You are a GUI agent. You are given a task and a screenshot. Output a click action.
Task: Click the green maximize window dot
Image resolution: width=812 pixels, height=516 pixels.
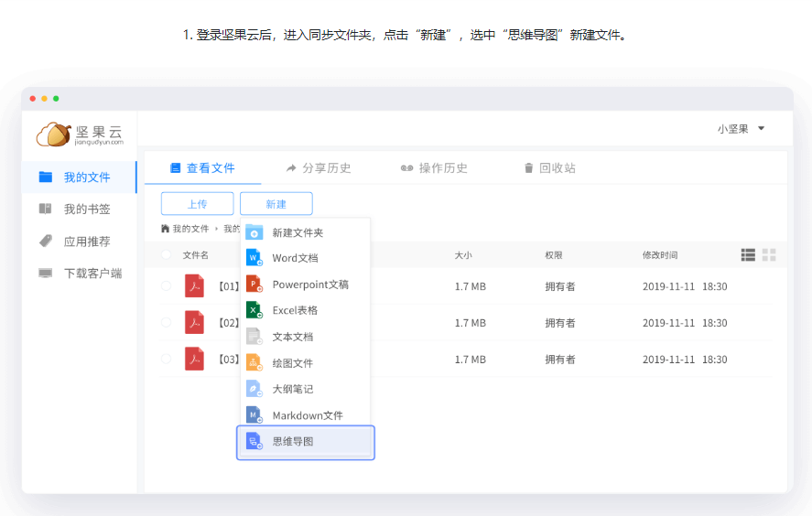56,98
